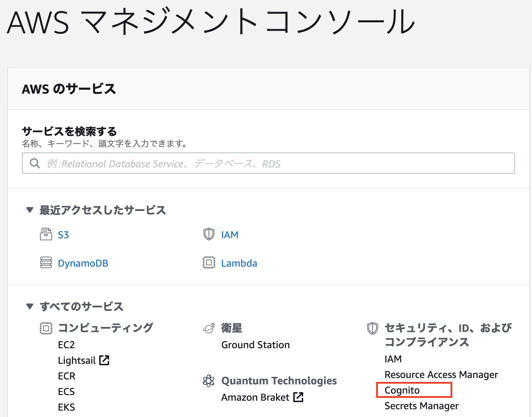This screenshot has height=417, width=532.
Task: Click the DynamoDB database icon
Action: (46, 263)
